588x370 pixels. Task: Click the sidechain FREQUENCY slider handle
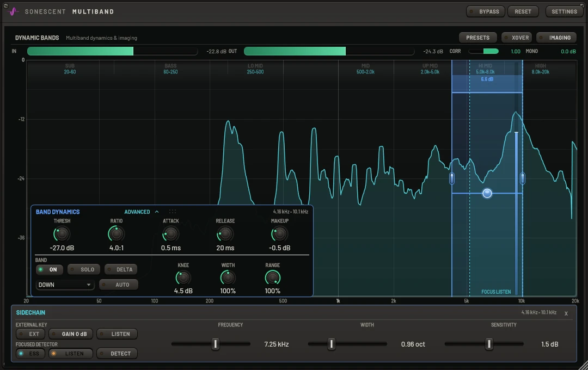click(215, 344)
